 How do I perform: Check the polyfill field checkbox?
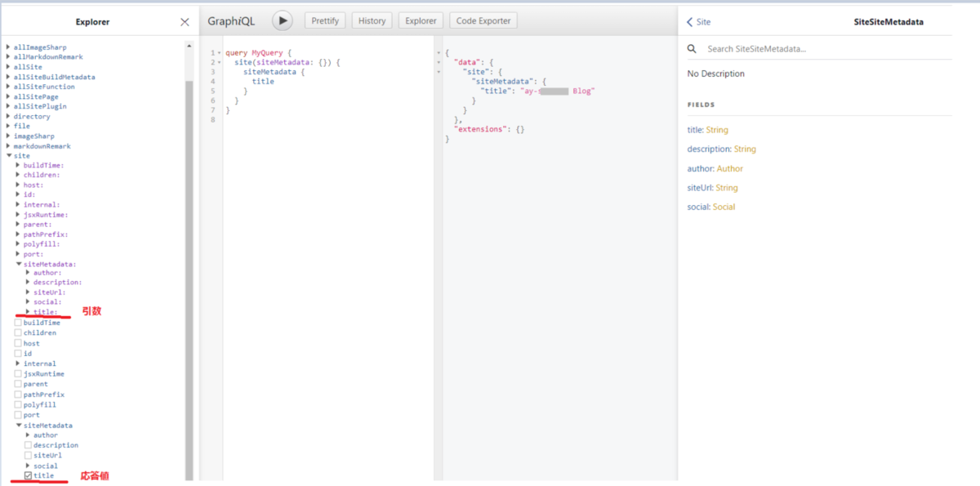point(18,404)
